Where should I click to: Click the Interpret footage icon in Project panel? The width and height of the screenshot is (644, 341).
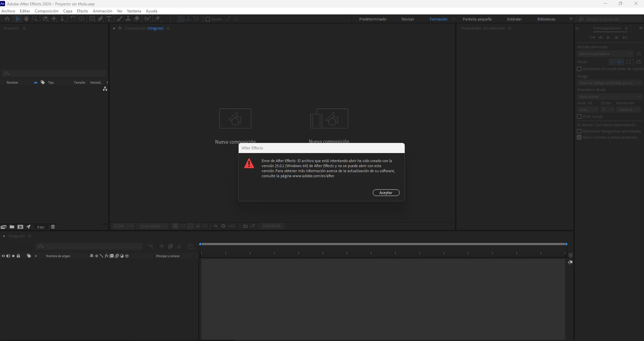[x=4, y=227]
